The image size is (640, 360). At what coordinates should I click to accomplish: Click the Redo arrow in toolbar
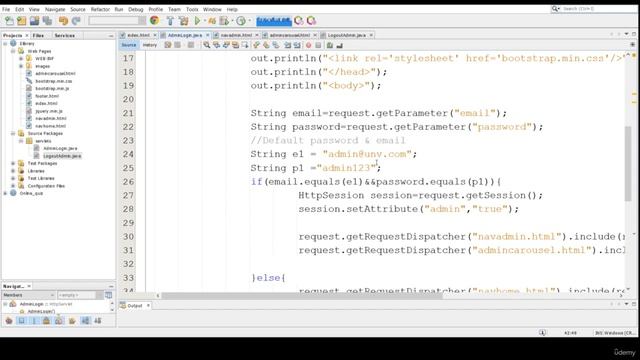pyautogui.click(x=76, y=21)
